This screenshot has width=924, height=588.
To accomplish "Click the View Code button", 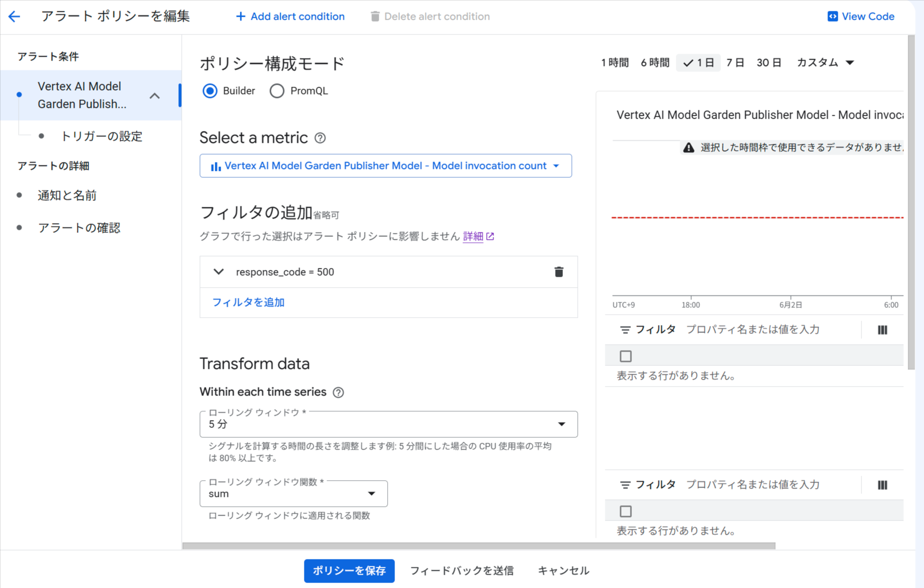I will pyautogui.click(x=861, y=16).
